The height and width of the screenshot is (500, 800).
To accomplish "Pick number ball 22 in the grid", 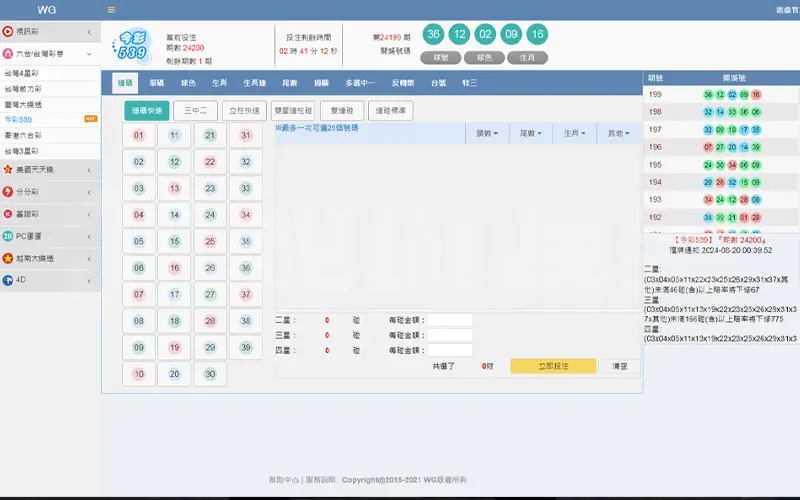I will click(209, 161).
